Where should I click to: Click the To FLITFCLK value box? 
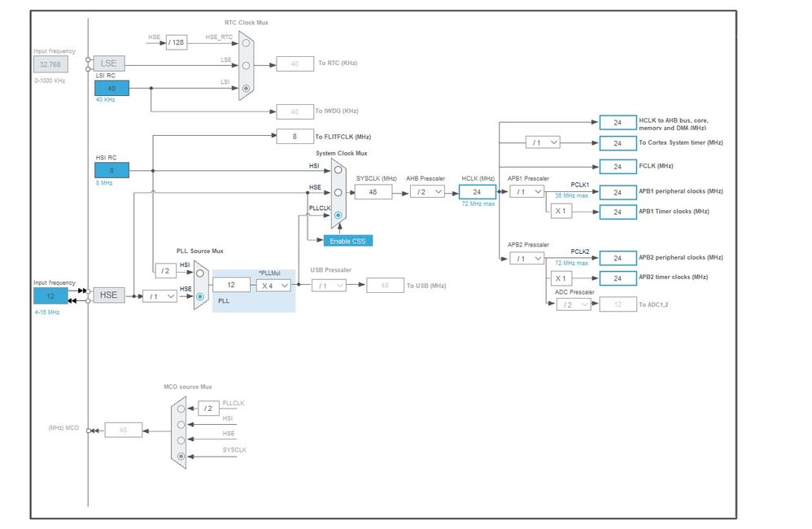(x=295, y=136)
